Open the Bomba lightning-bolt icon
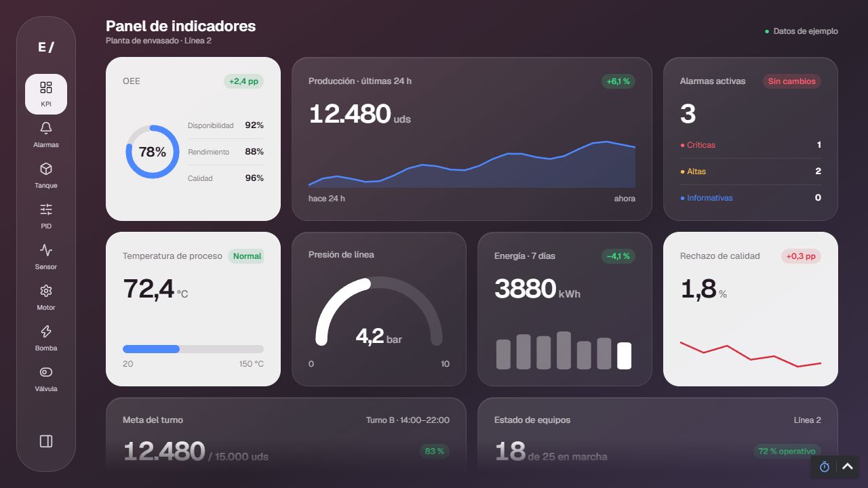 (x=46, y=331)
